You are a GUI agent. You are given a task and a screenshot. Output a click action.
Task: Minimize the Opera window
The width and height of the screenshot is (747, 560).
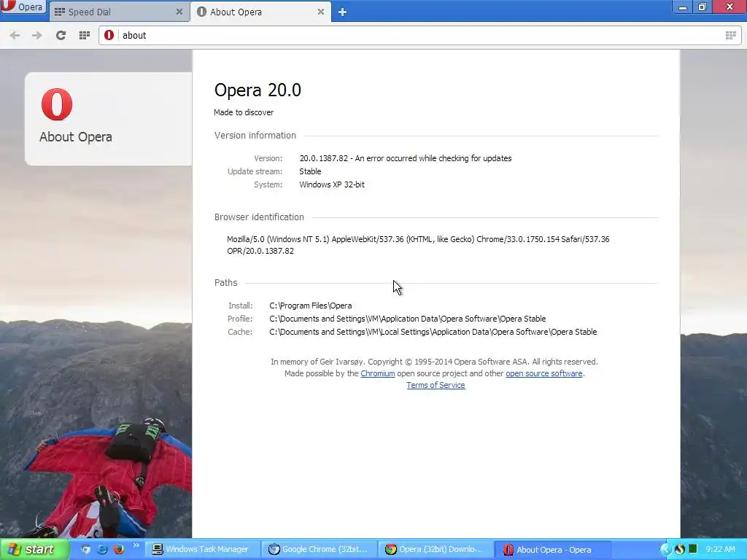683,7
